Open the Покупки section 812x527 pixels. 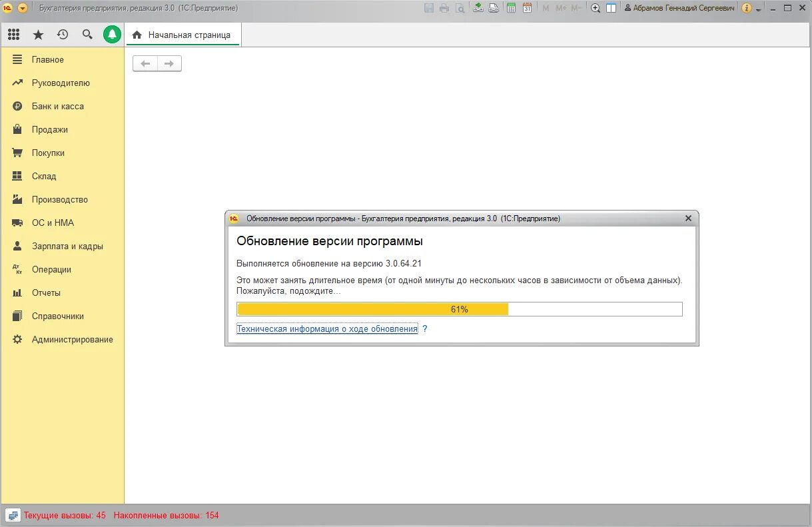[63, 153]
